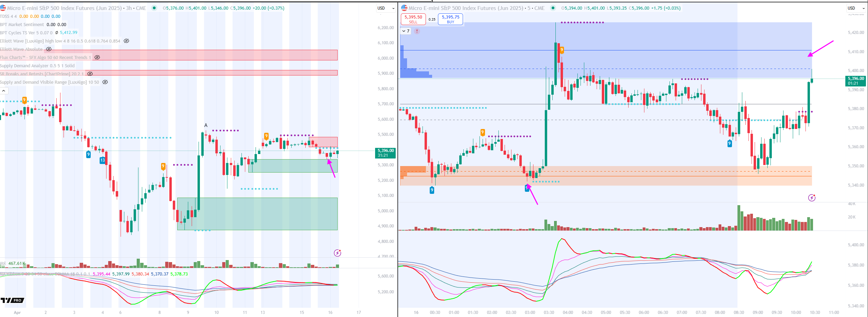868x317 pixels.
Task: Click the lightning go-to-realtime icon on 3h chart
Action: pyautogui.click(x=338, y=253)
